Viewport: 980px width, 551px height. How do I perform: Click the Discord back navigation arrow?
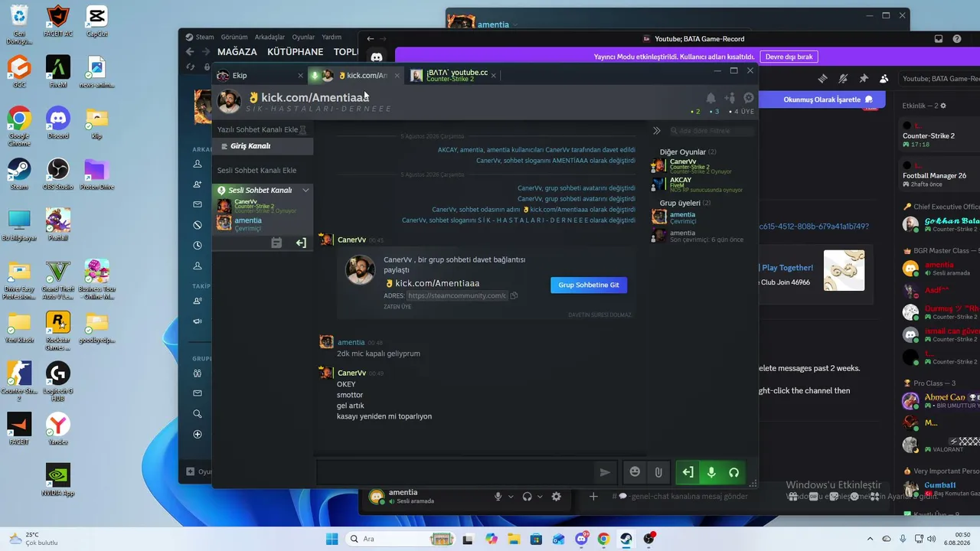[371, 39]
